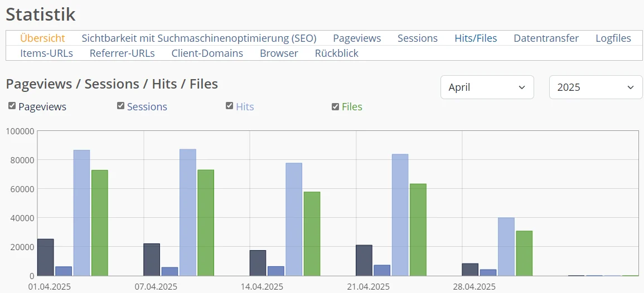The height and width of the screenshot is (293, 644).
Task: Open the Datentransfer tab
Action: pyautogui.click(x=546, y=38)
